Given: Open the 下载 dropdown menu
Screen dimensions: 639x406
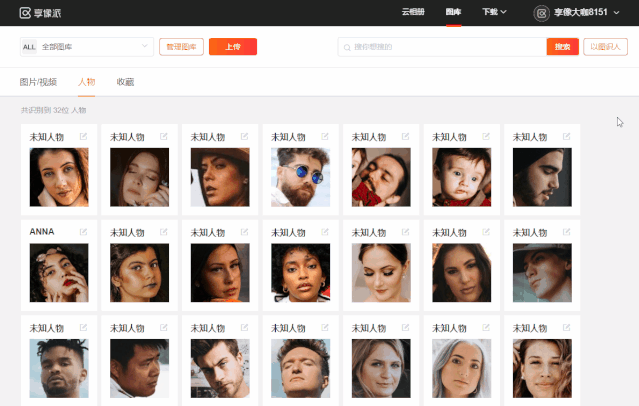Looking at the screenshot, I should click(x=494, y=12).
